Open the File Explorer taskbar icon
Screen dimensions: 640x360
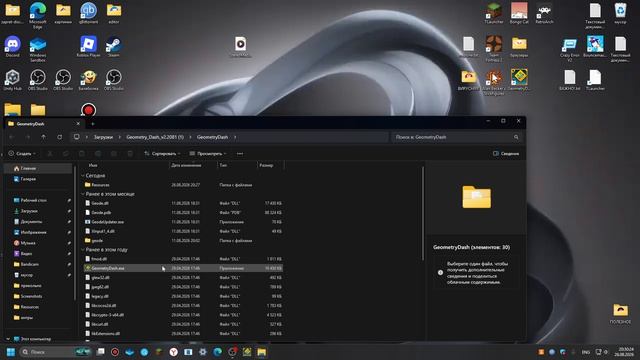tap(262, 352)
